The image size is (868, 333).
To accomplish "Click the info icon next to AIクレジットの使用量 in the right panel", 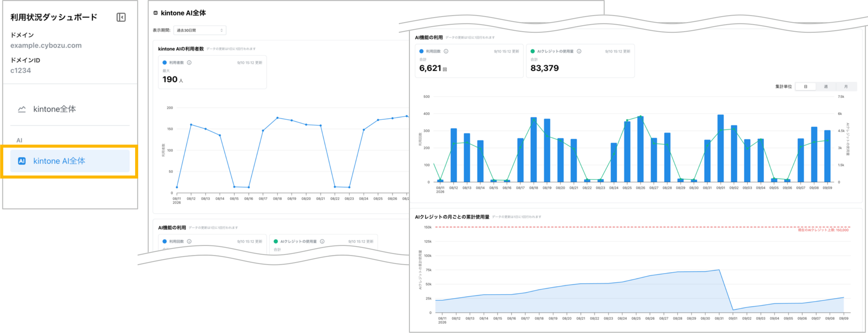I will pyautogui.click(x=579, y=52).
